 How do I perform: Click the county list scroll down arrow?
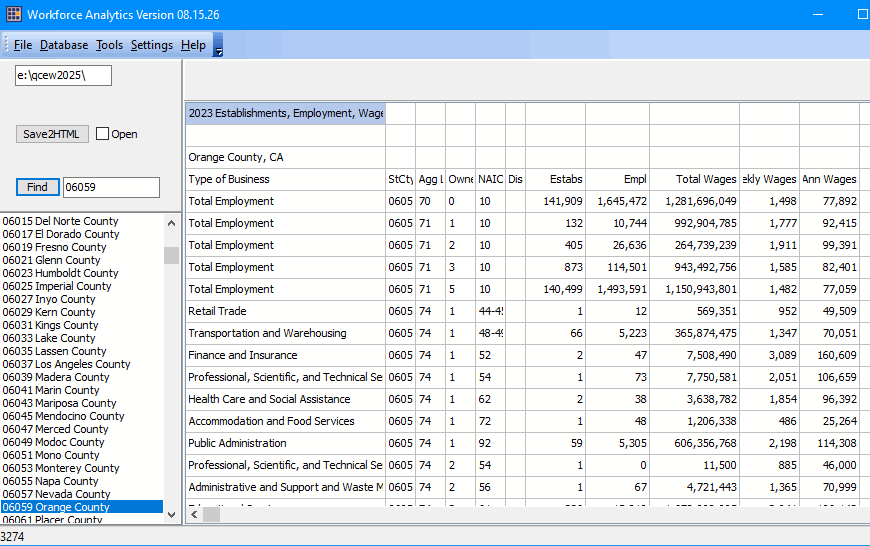click(x=171, y=515)
